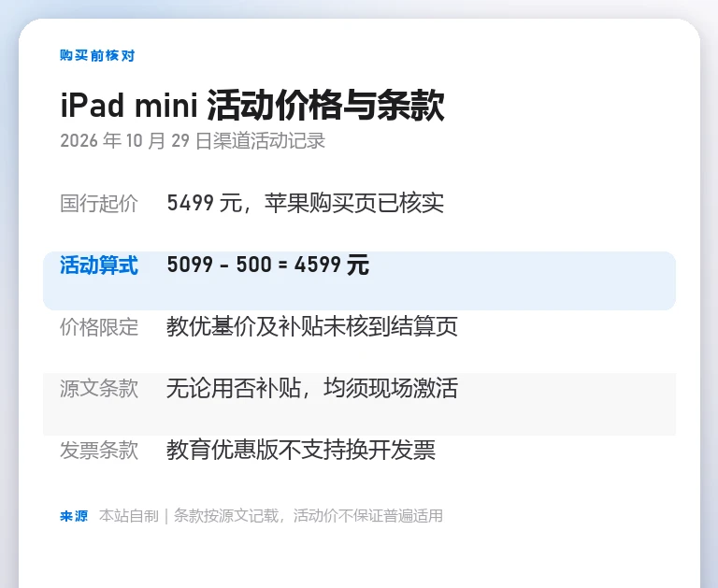Select the text '无论用否补贴，均须现场激活'
The height and width of the screenshot is (588, 718).
(x=312, y=388)
